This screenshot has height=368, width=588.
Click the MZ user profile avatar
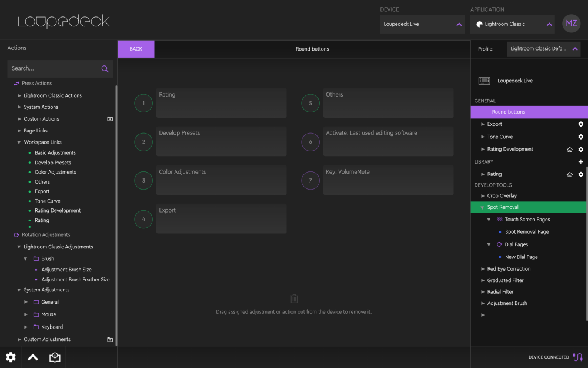point(571,24)
